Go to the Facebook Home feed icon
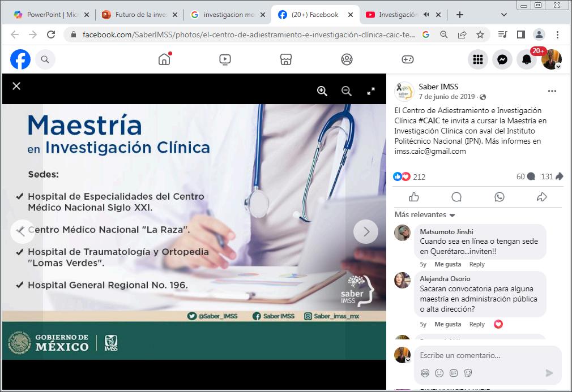Viewport: 572px width, 392px height. 164,59
